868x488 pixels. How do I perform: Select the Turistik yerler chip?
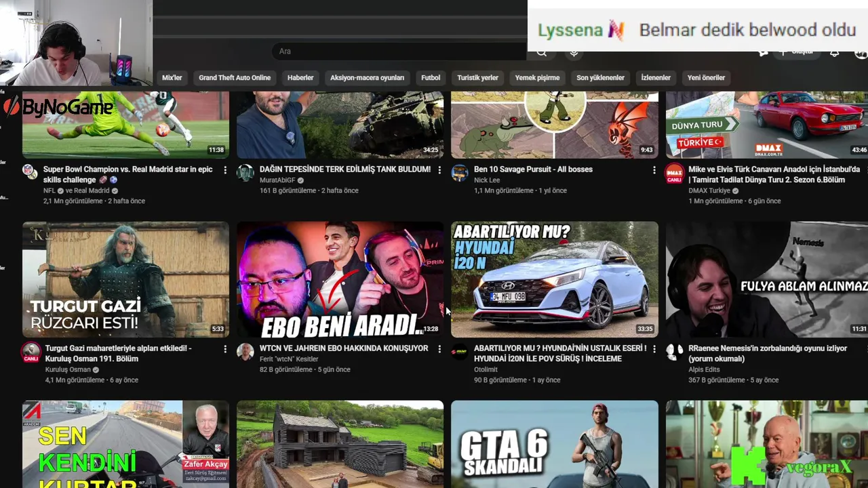click(x=477, y=78)
